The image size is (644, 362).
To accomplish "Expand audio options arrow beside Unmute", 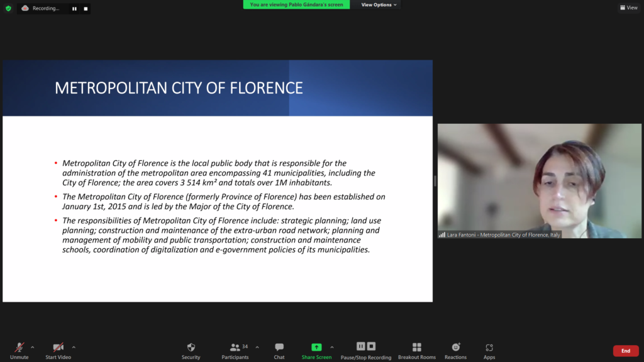I will [33, 347].
